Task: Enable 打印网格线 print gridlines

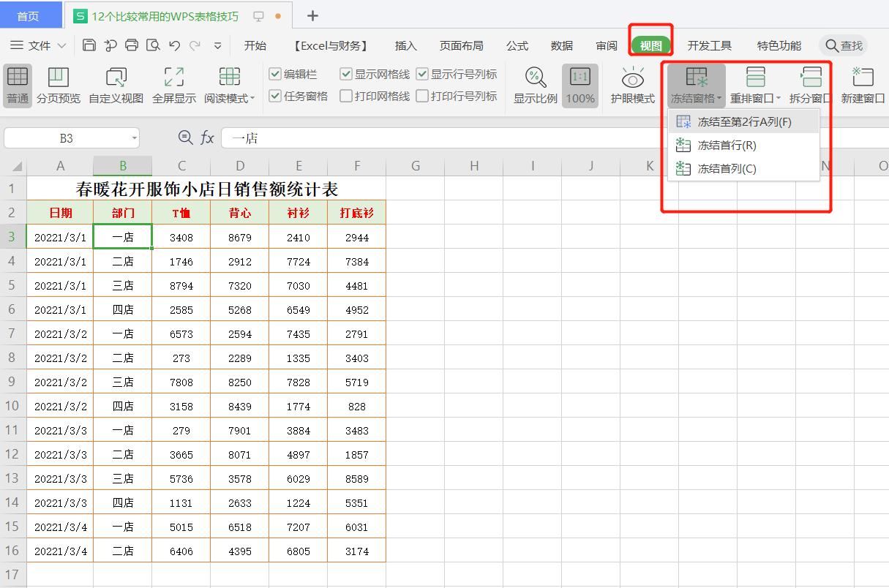Action: click(x=345, y=95)
